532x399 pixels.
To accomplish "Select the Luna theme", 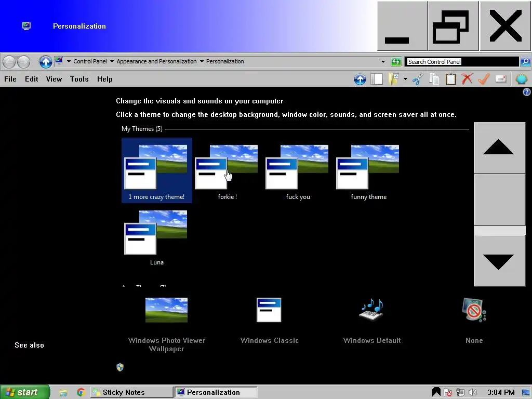I will coord(157,236).
